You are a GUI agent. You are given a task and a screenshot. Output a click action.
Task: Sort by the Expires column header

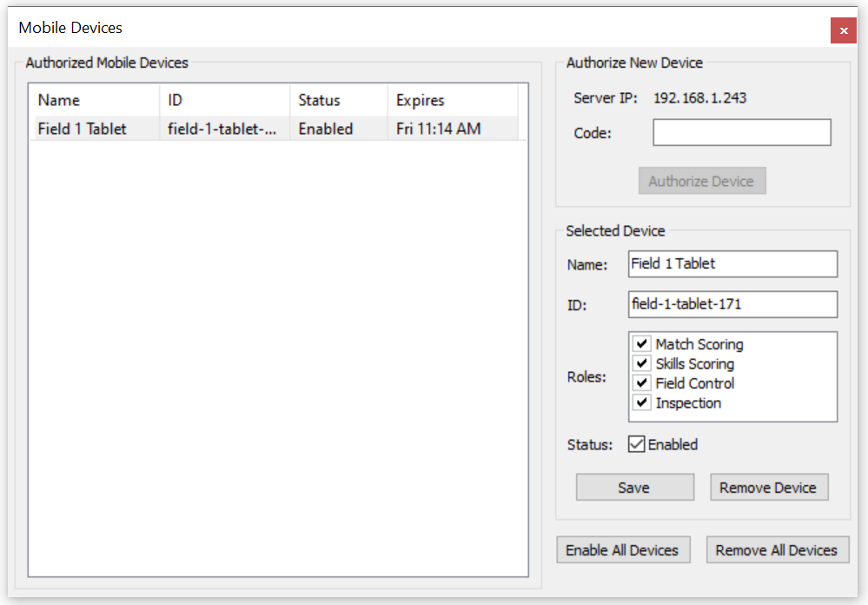point(452,100)
